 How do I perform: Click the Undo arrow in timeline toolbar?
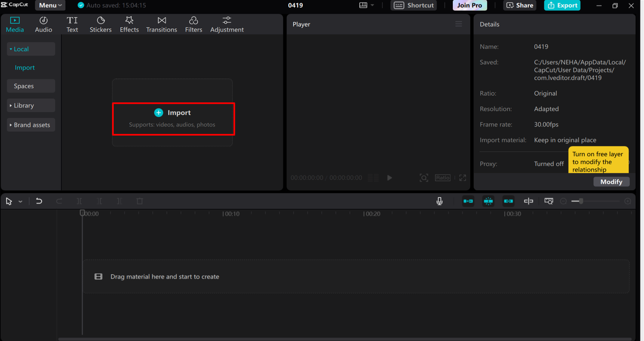(39, 201)
